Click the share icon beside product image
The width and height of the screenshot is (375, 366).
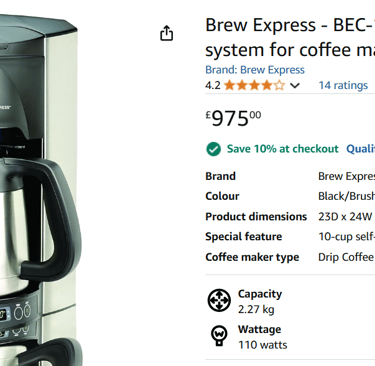coord(166,33)
